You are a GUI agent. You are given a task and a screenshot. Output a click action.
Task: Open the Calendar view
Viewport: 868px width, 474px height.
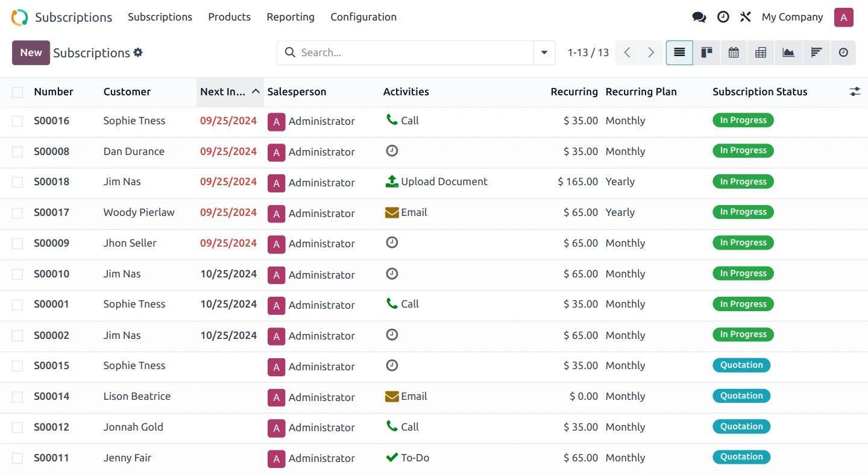pos(733,52)
